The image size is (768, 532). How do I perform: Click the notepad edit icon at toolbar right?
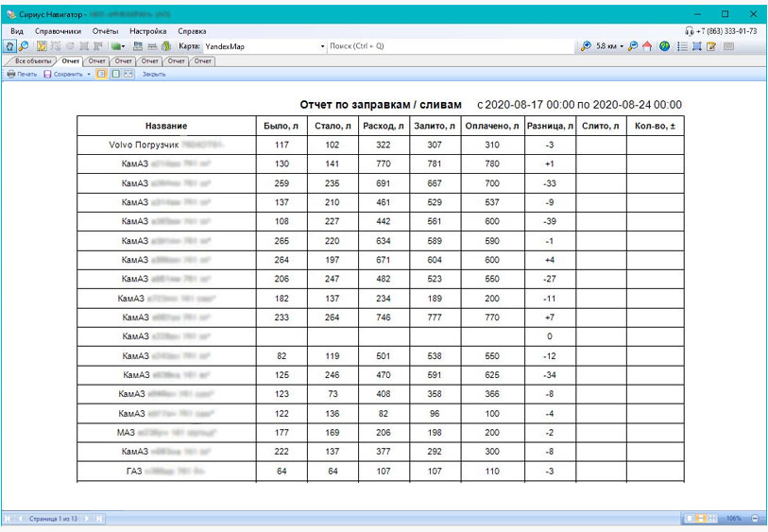(711, 45)
